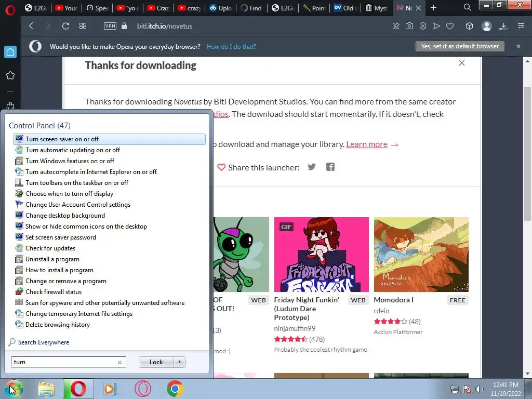
Task: Open the downloads arrow icon
Action: 503,26
